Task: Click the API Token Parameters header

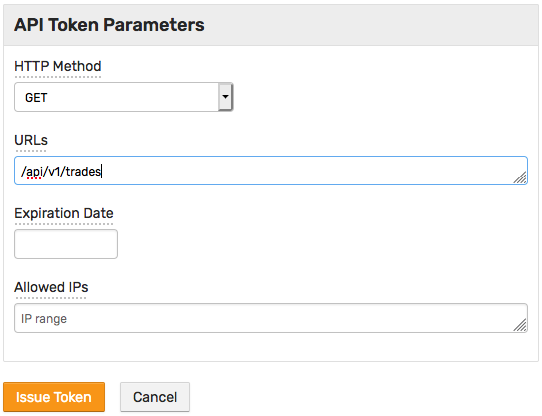Action: pyautogui.click(x=109, y=25)
